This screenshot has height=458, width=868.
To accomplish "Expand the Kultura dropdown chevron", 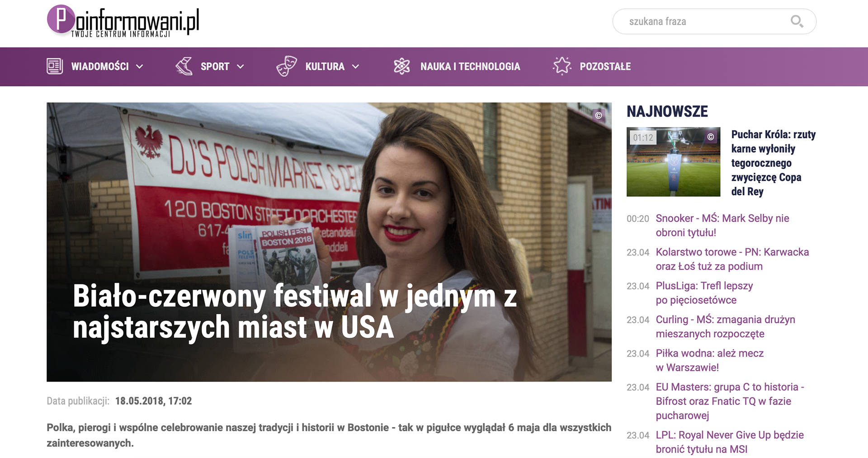I will coord(356,66).
